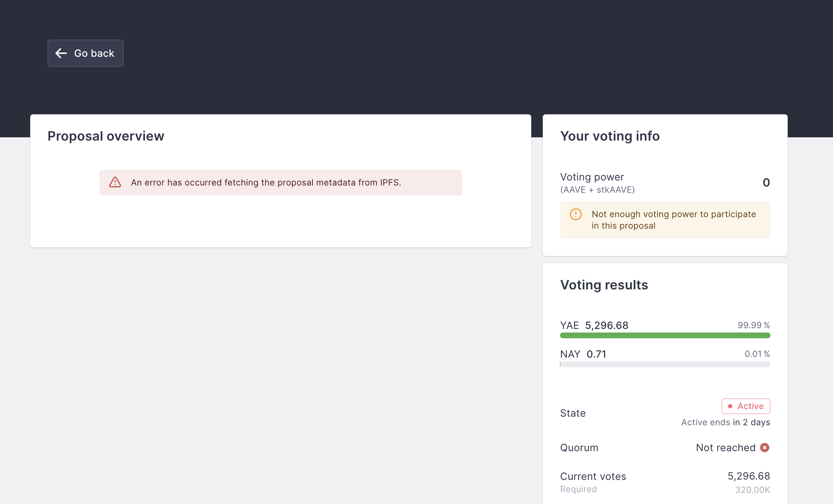This screenshot has width=833, height=504.
Task: Click the voting power value 0
Action: pyautogui.click(x=766, y=183)
